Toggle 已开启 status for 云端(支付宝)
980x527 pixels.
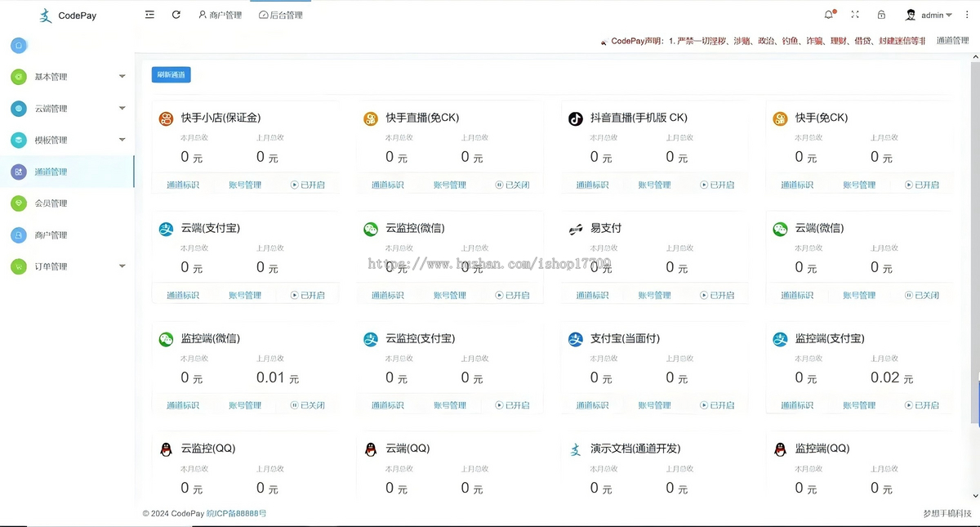(308, 295)
